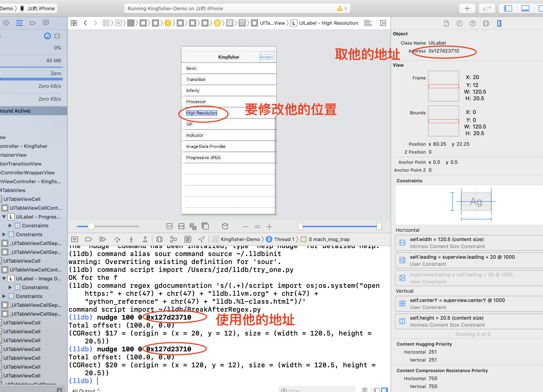Click the Action button in Kingfisher view
Screen dimensions: 543x392
(x=266, y=57)
